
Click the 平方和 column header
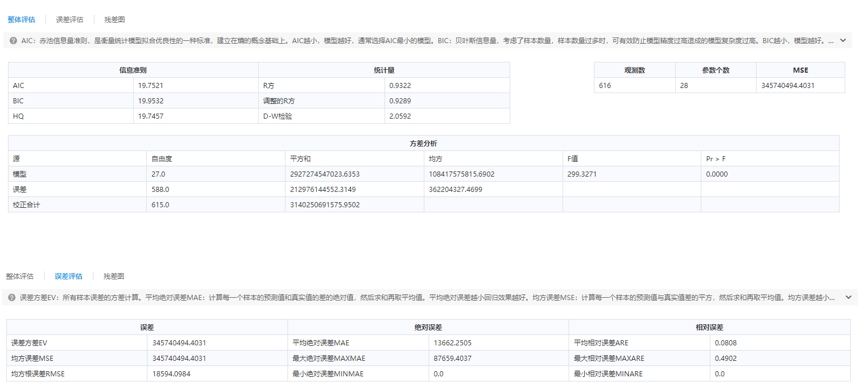click(x=300, y=159)
